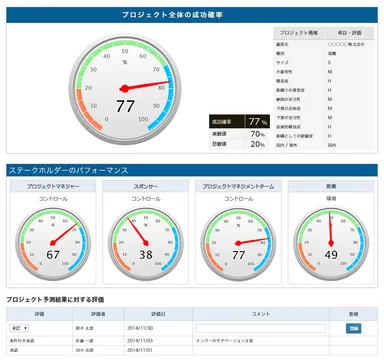The width and height of the screenshot is (384, 362).
Task: Click the プロジェクトマネジャー gauge showing 67
Action: (x=53, y=244)
